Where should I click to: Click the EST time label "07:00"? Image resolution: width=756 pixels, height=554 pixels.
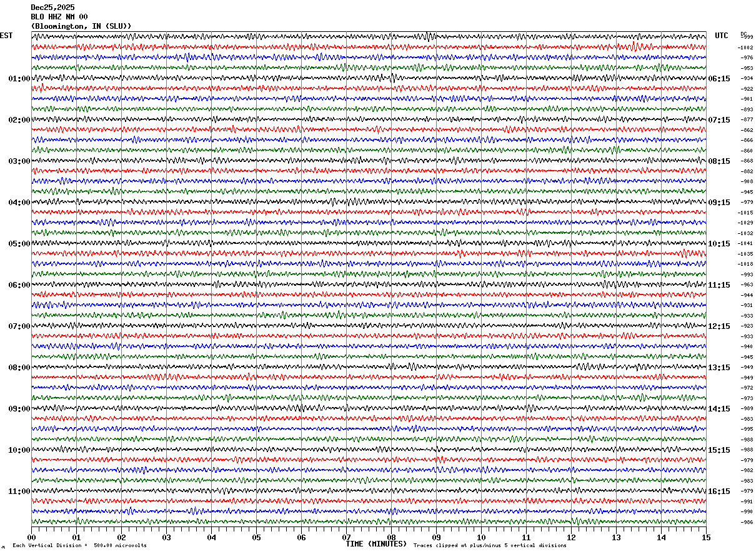click(x=19, y=326)
